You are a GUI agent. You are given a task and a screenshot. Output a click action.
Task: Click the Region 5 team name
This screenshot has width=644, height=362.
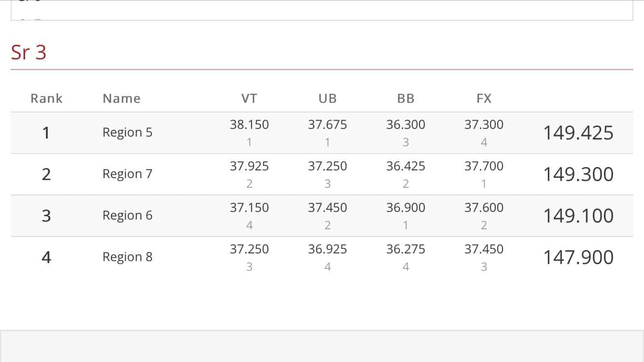pyautogui.click(x=127, y=133)
